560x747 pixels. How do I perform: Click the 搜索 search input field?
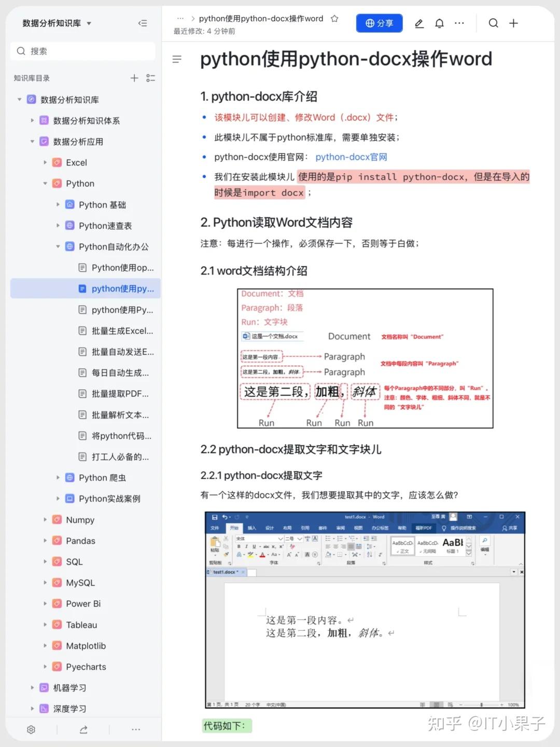pos(83,51)
